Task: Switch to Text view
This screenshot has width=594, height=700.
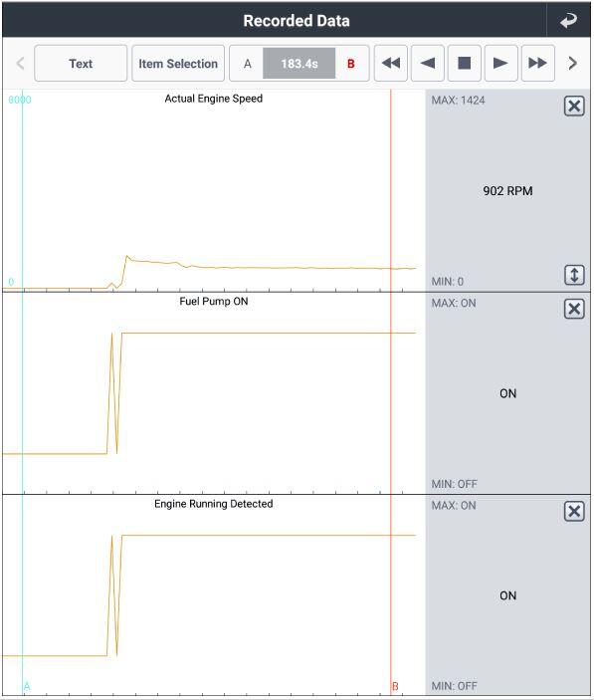Action: (81, 64)
